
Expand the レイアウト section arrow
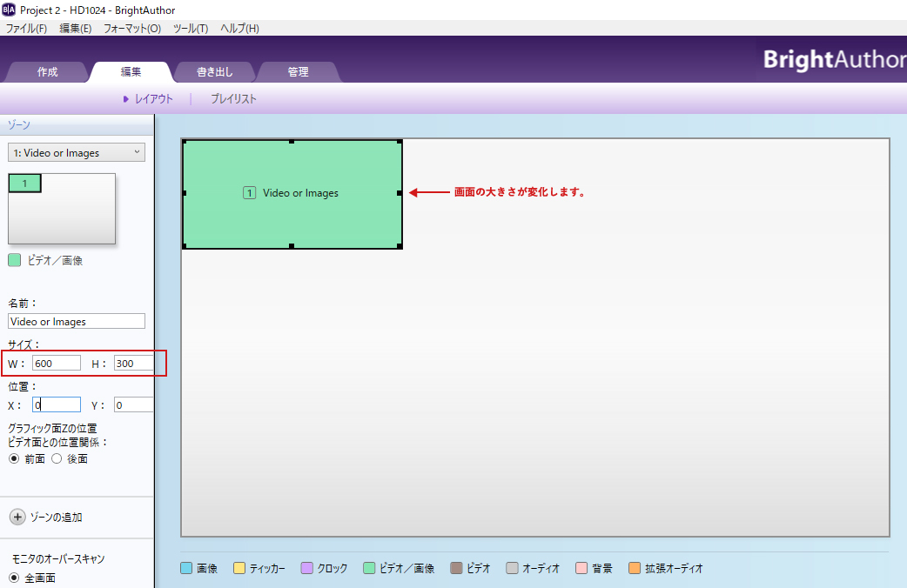coord(126,99)
